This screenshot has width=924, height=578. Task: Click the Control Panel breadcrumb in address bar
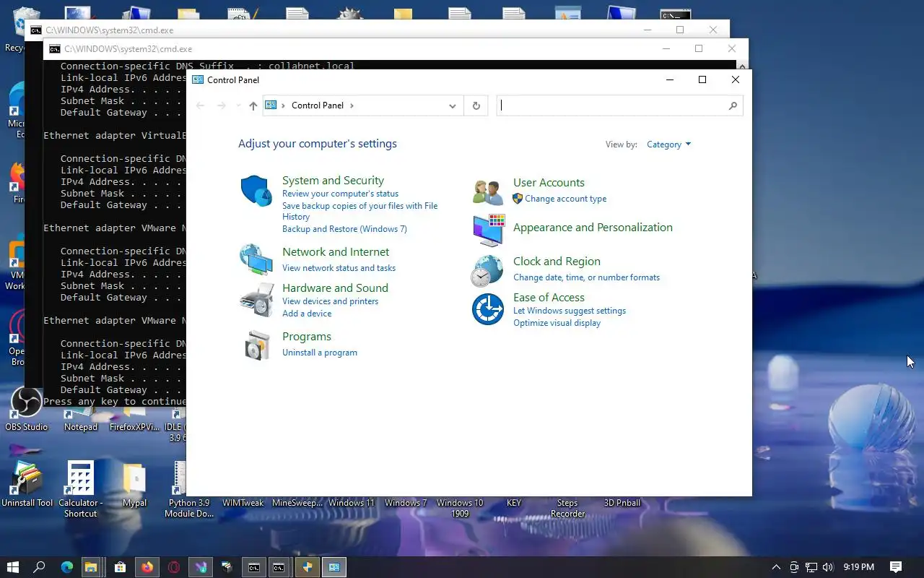318,105
